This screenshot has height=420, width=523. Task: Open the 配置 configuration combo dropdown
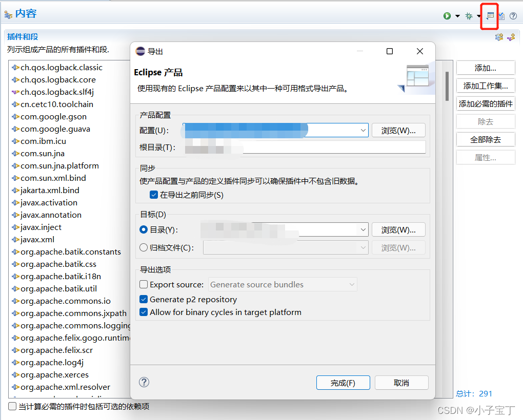tap(363, 130)
